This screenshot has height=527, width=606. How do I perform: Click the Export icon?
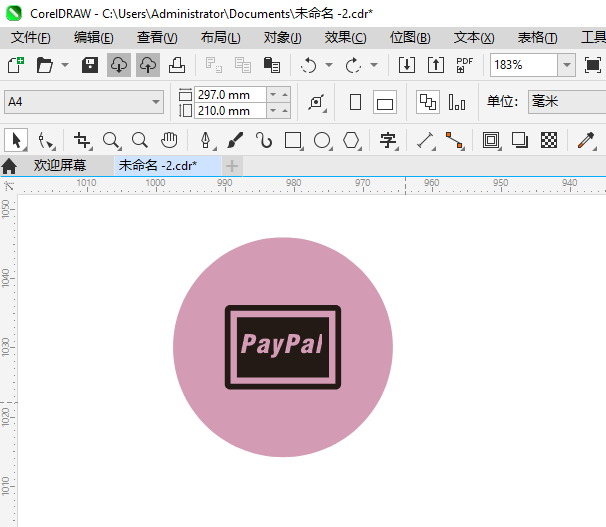(436, 65)
